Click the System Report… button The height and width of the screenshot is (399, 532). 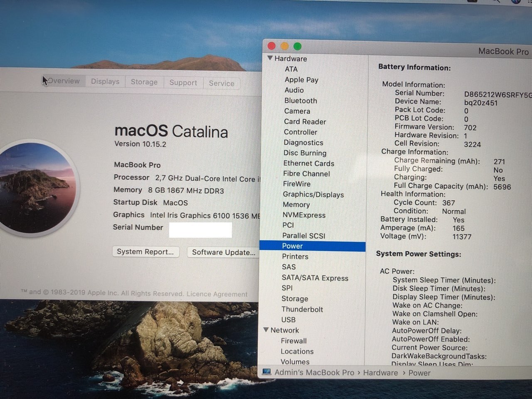click(145, 251)
